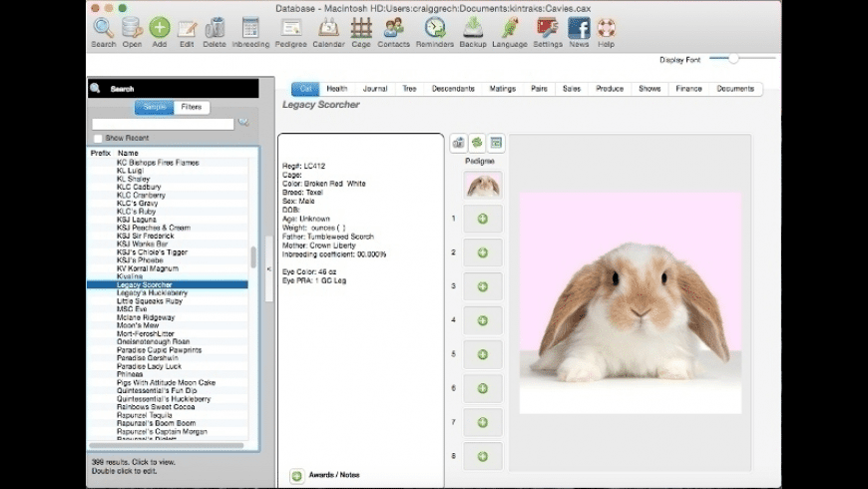Select Paradise Lady Luck in the list
Viewport: 868px width, 489px height.
[x=147, y=367]
